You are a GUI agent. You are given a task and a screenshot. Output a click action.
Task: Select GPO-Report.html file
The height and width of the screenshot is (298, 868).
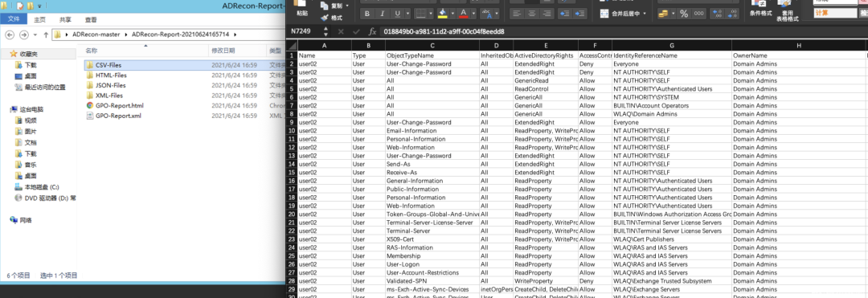(119, 105)
